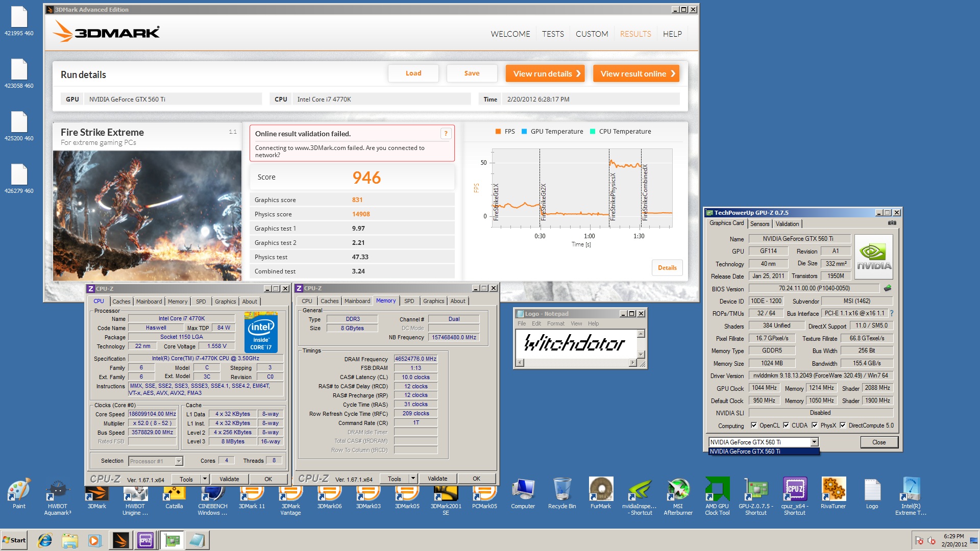
Task: Toggle the OpenCL computing checkbox
Action: [x=754, y=425]
